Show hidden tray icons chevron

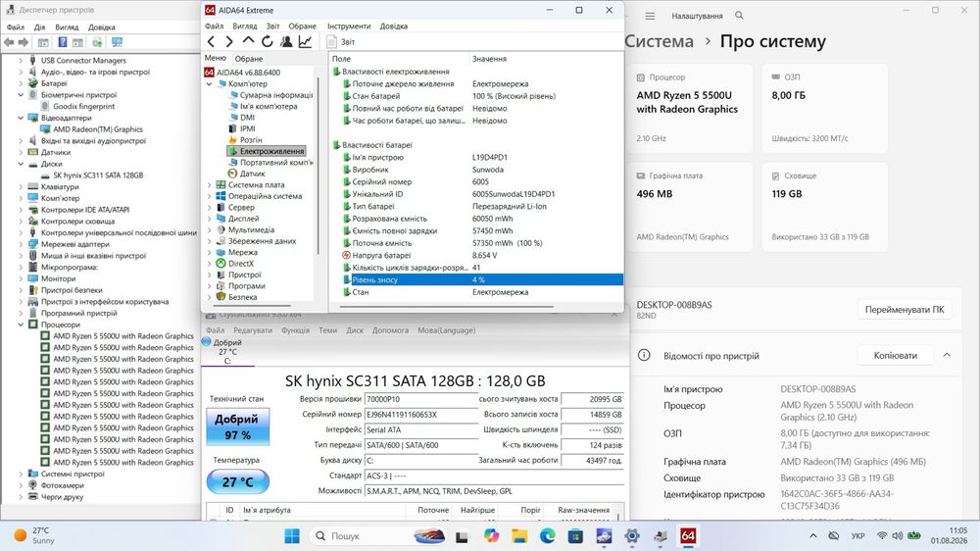point(813,536)
